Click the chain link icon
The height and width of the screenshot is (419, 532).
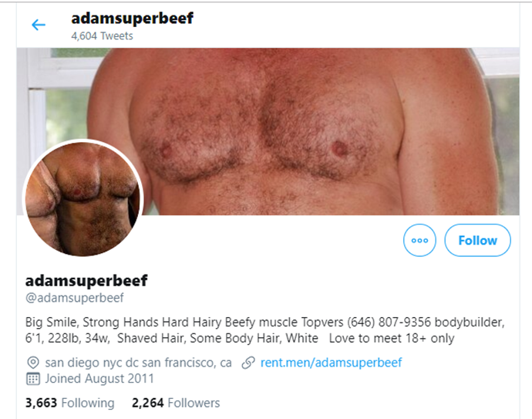pyautogui.click(x=248, y=363)
